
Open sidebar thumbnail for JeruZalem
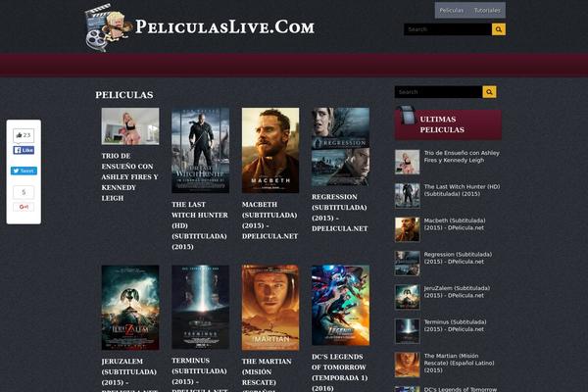point(408,297)
